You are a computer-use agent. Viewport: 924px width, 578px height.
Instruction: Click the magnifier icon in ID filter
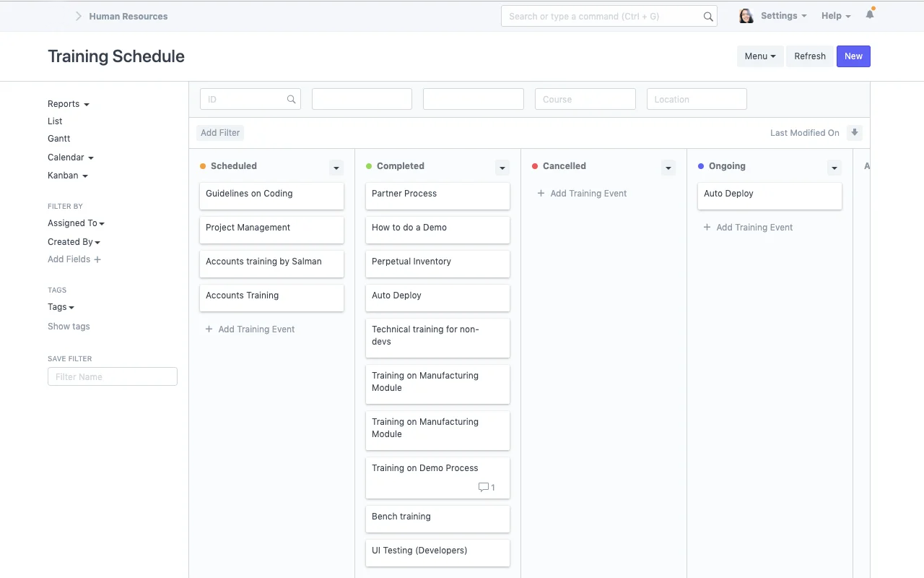(291, 100)
